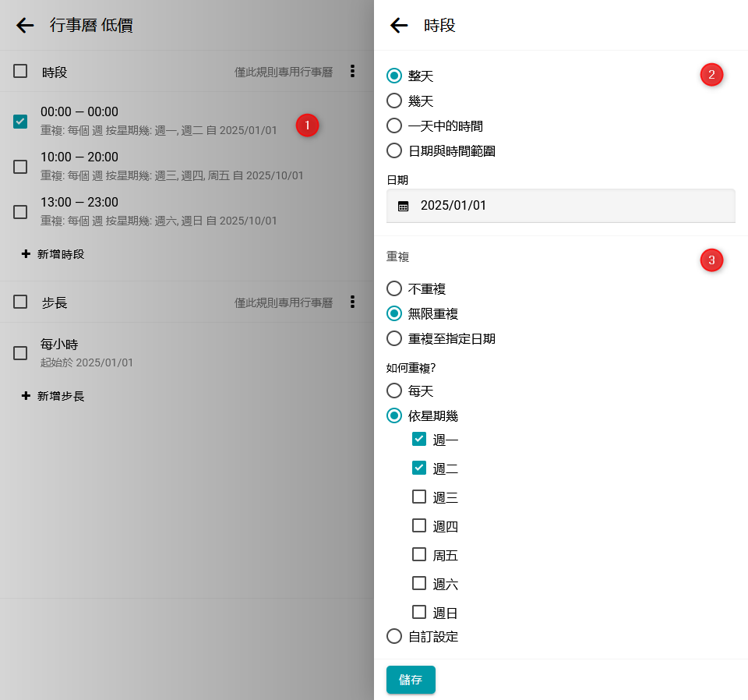Select the 幾天 radio option
This screenshot has width=748, height=700.
click(394, 101)
